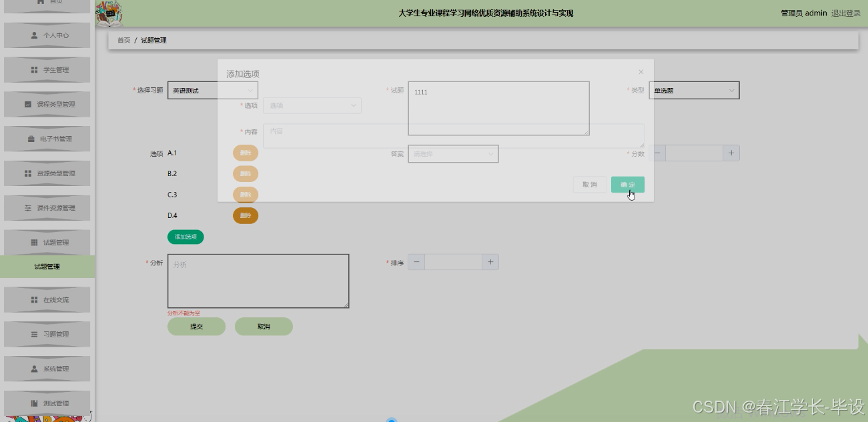This screenshot has width=868, height=422.
Task: Click the system logo image in the header
Action: coord(109,13)
